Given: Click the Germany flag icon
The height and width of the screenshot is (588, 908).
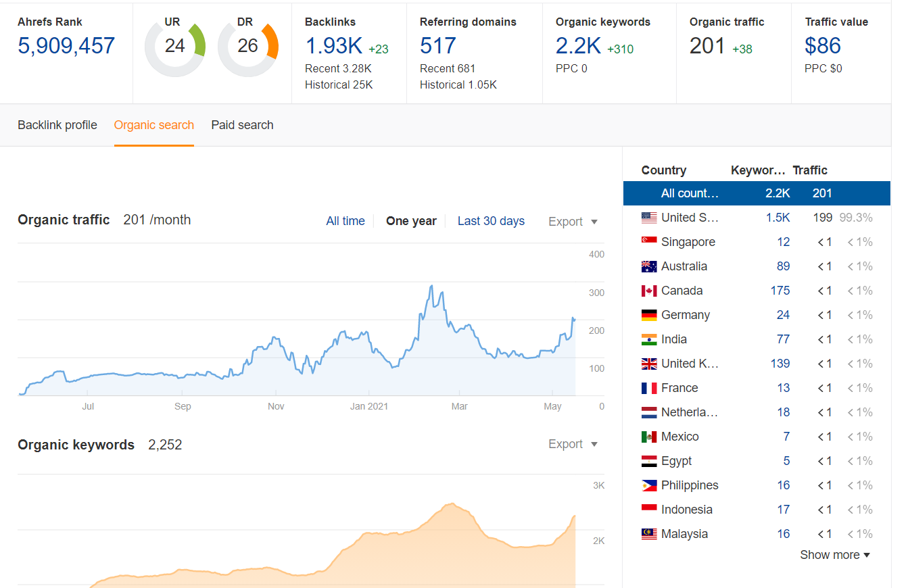Looking at the screenshot, I should pos(648,315).
